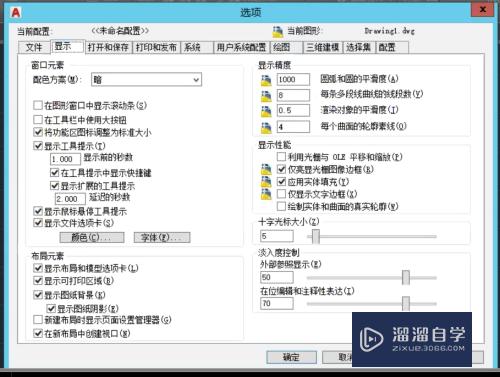The height and width of the screenshot is (377, 500).
Task: Click the drawing icon beside 仅亮显光栅图像边框
Action: [266, 169]
